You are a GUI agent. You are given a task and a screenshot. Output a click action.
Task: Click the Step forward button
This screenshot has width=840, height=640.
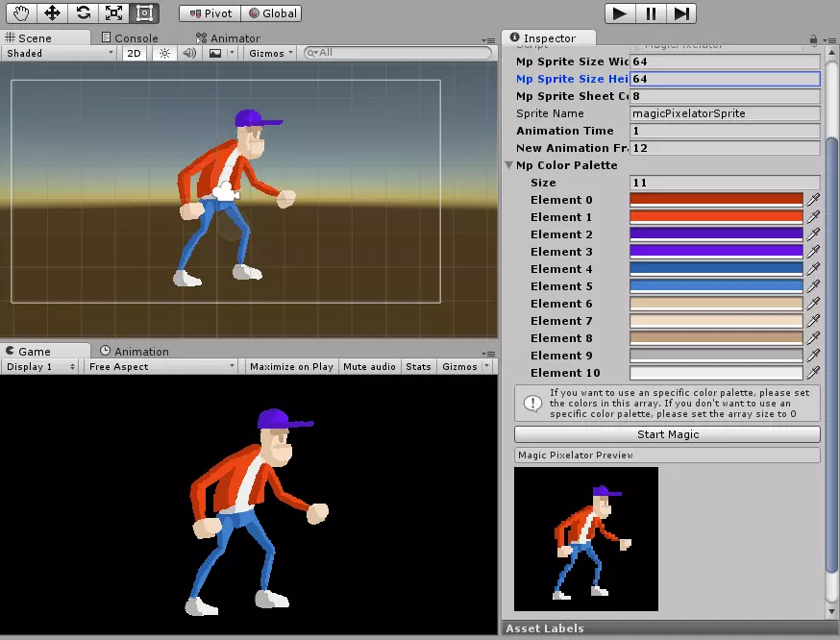coord(681,13)
